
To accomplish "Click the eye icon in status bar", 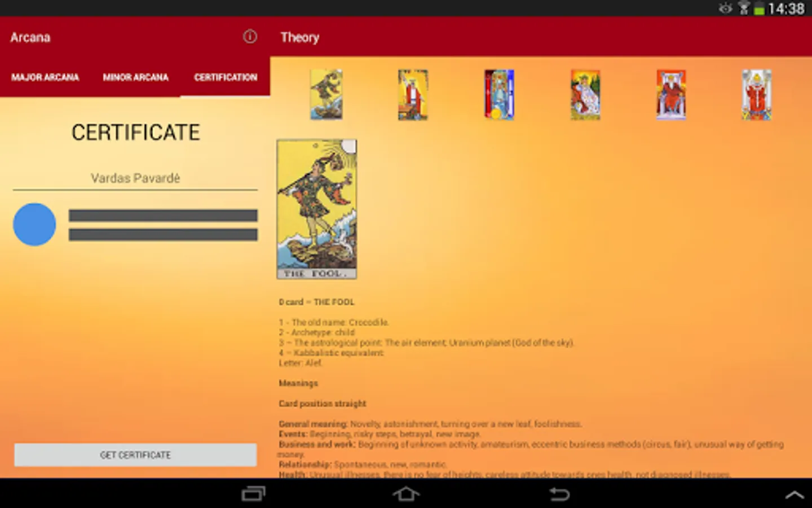I will pyautogui.click(x=726, y=8).
